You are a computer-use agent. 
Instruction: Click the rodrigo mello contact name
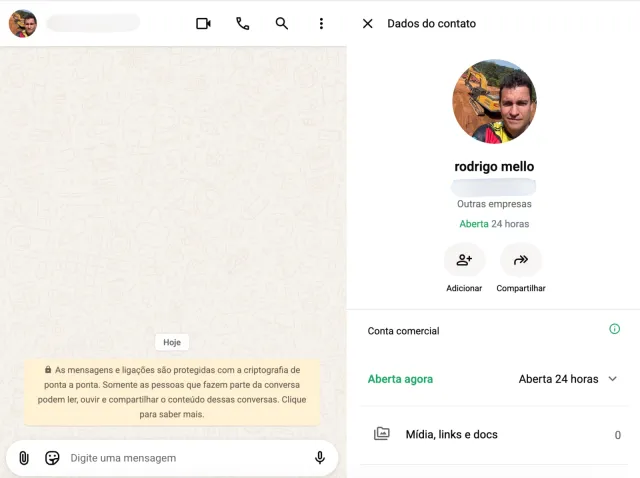pyautogui.click(x=494, y=167)
